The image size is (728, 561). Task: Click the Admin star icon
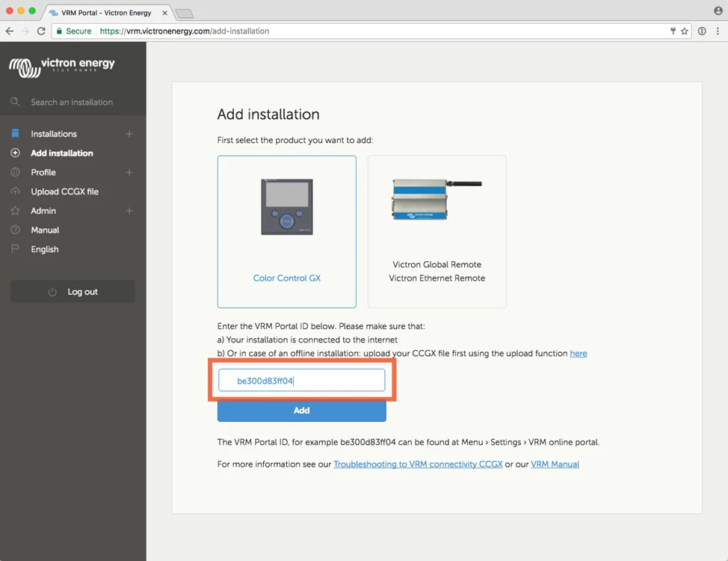[x=15, y=210]
